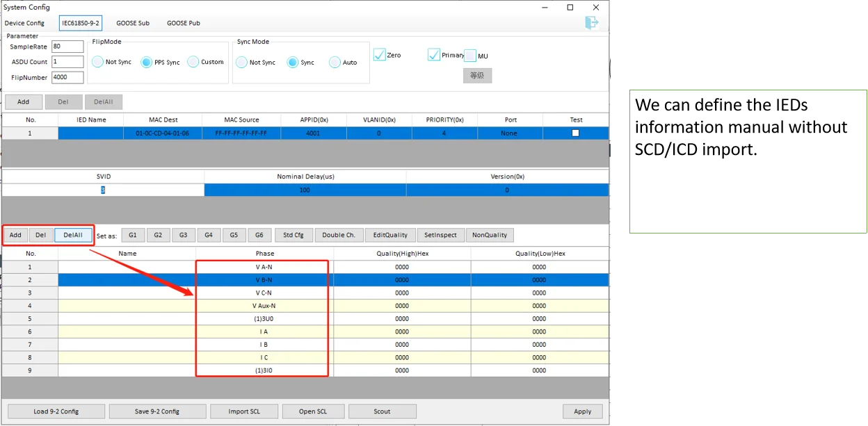Click the Double Ch. button
This screenshot has height=426, width=868.
click(x=339, y=235)
